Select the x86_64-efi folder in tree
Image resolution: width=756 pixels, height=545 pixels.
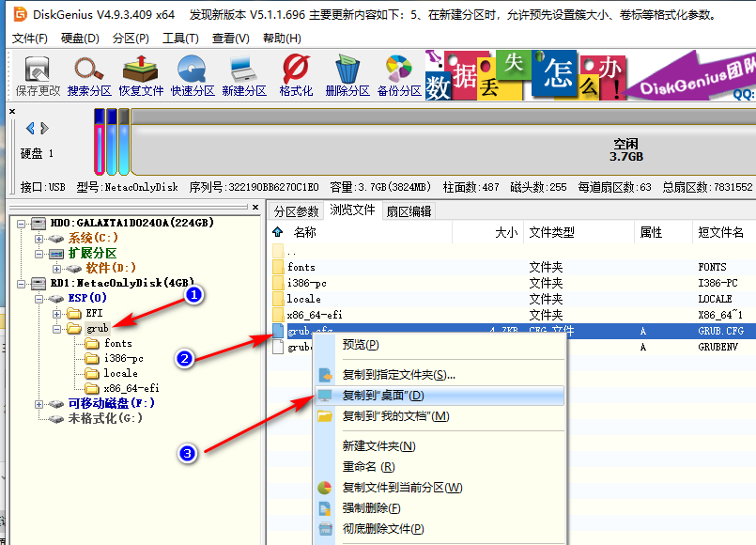click(x=131, y=387)
